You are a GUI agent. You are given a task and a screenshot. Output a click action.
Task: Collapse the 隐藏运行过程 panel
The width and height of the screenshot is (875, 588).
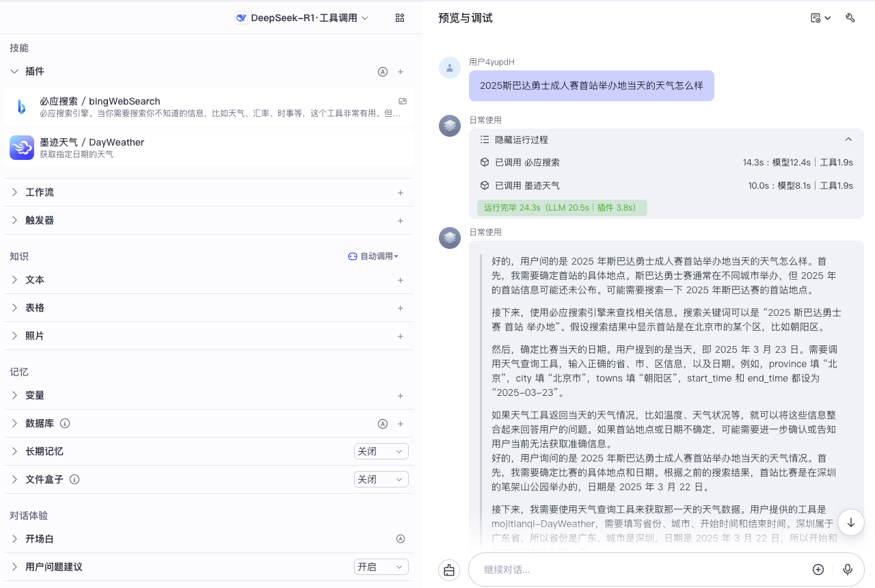coord(848,139)
